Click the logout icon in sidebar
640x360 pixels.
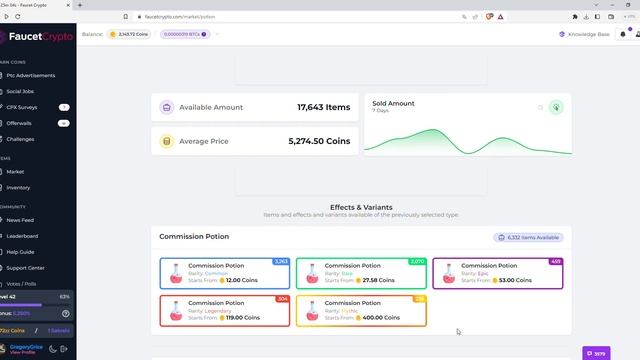[64, 349]
